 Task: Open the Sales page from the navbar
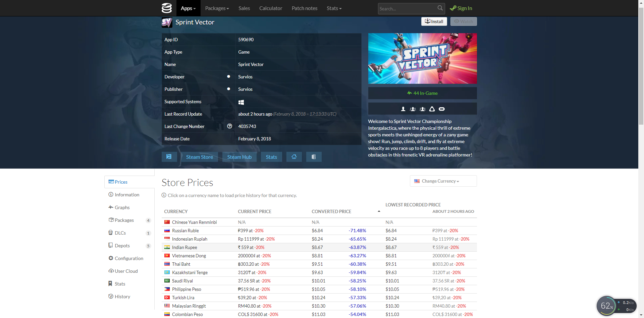coord(244,8)
